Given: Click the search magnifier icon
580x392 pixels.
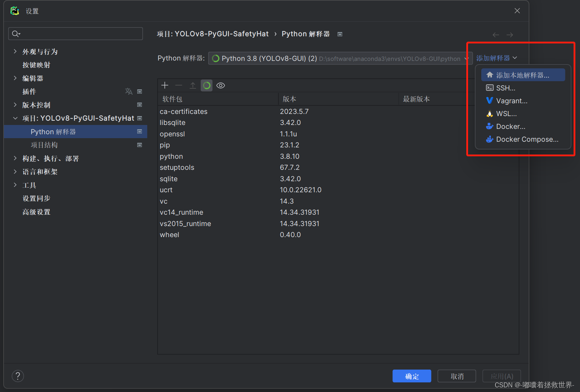Looking at the screenshot, I should [x=16, y=34].
